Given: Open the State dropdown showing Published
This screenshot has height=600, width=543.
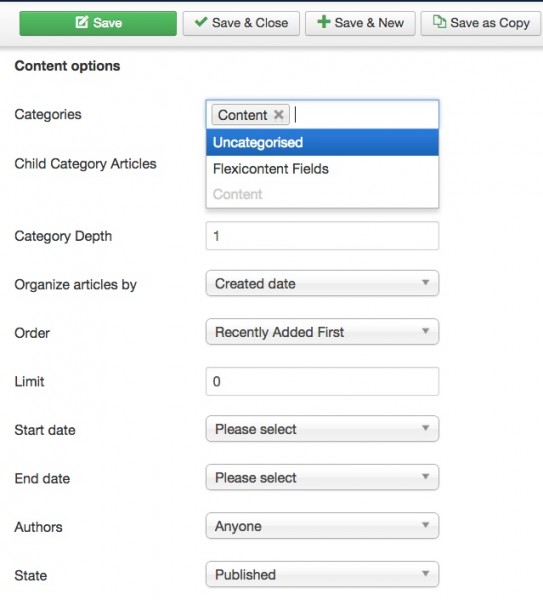Looking at the screenshot, I should [322, 574].
